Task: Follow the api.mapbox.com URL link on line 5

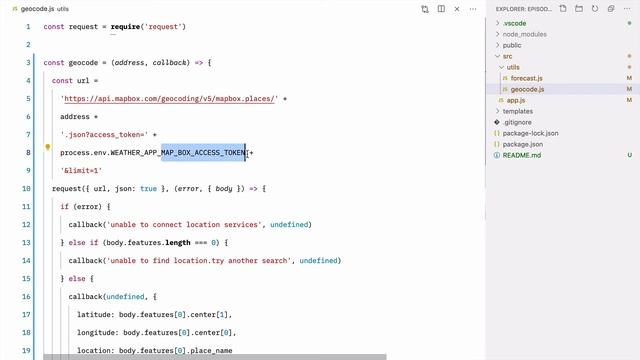Action: click(x=169, y=99)
